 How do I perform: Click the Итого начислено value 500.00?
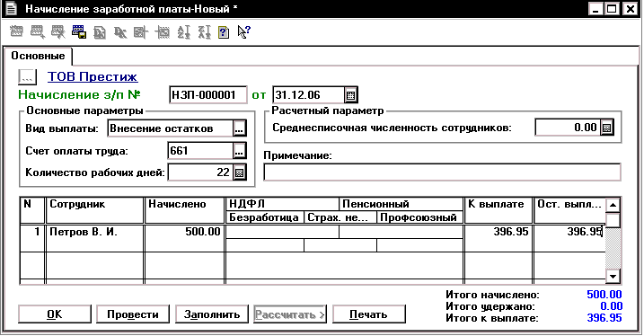(604, 295)
